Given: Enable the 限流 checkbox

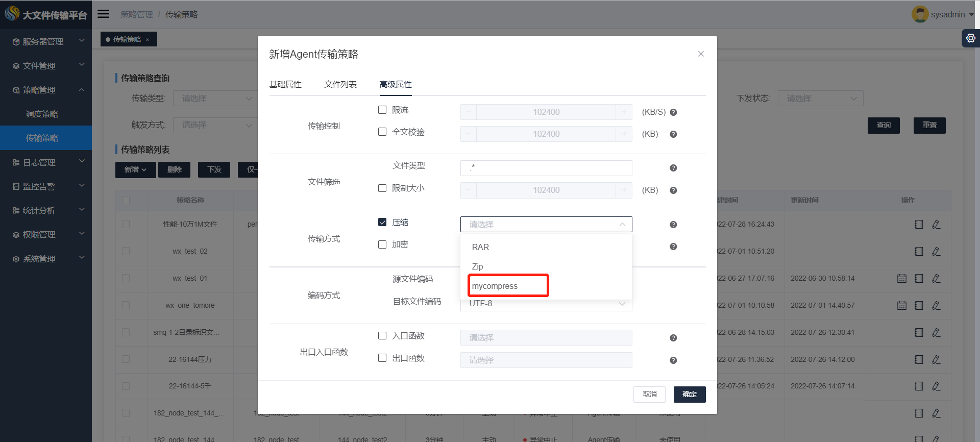Looking at the screenshot, I should click(382, 110).
